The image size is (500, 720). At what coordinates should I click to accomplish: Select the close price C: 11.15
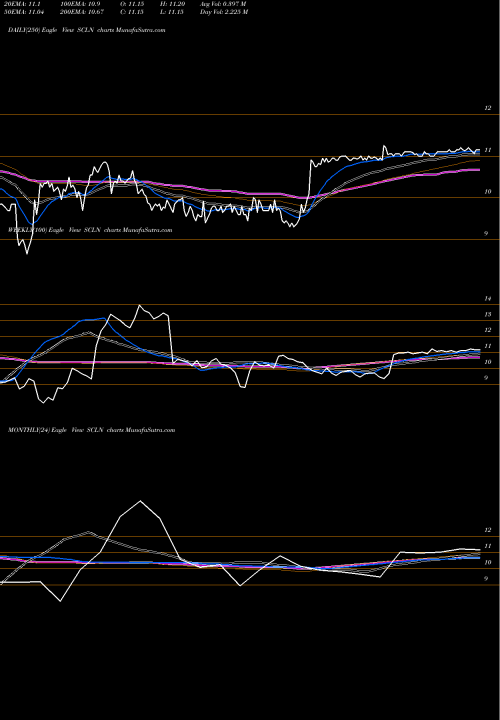point(132,12)
